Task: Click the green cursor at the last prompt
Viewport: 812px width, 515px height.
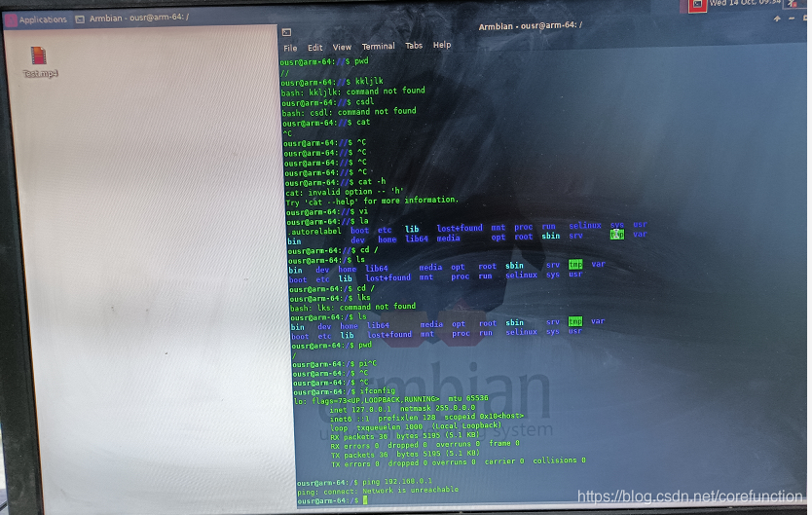Action: pyautogui.click(x=365, y=500)
